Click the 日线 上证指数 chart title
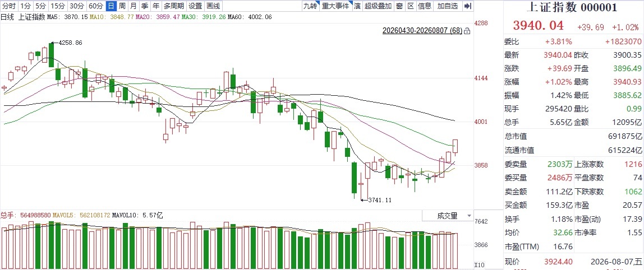 pos(23,17)
